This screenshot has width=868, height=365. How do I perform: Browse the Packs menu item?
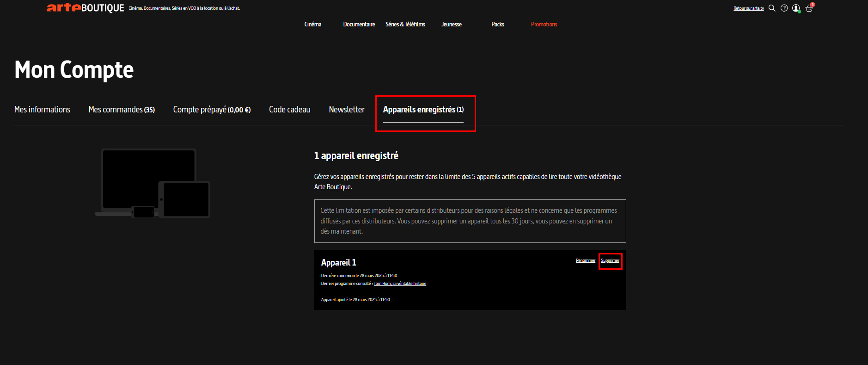[x=498, y=24]
